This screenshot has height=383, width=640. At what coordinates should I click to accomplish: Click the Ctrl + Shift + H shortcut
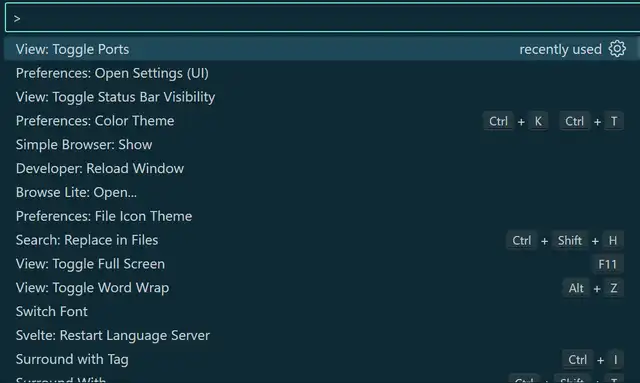click(x=565, y=240)
